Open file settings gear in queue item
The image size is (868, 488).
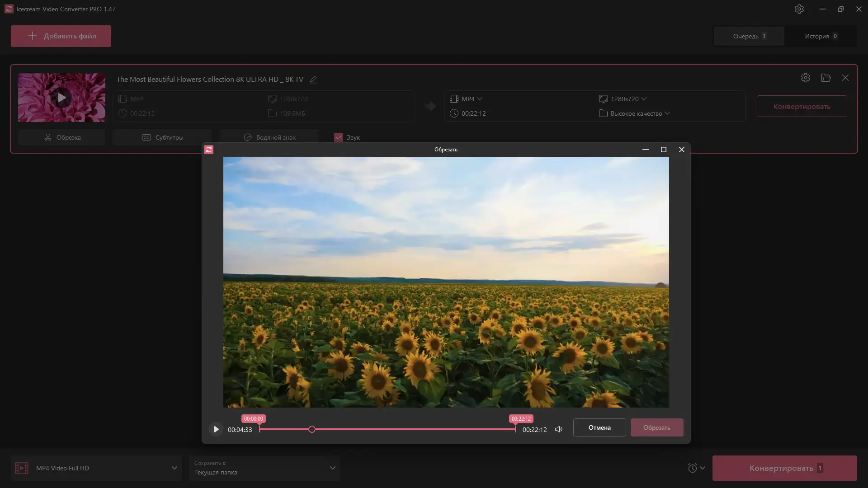805,78
